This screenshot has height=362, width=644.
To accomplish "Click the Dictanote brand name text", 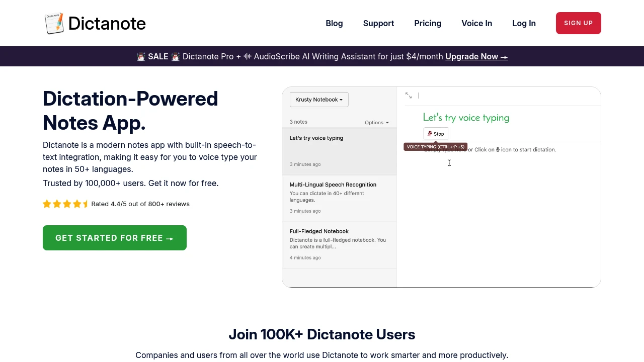I will [107, 23].
